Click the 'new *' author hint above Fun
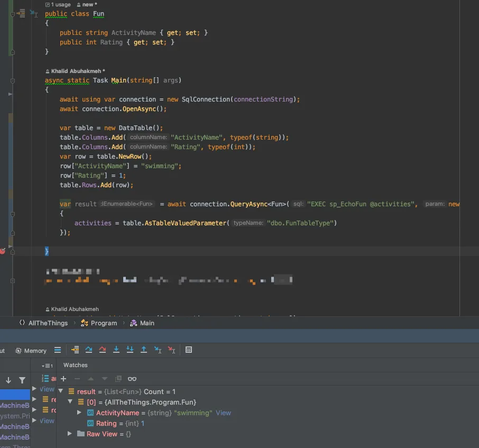This screenshot has height=448, width=479. point(87,5)
